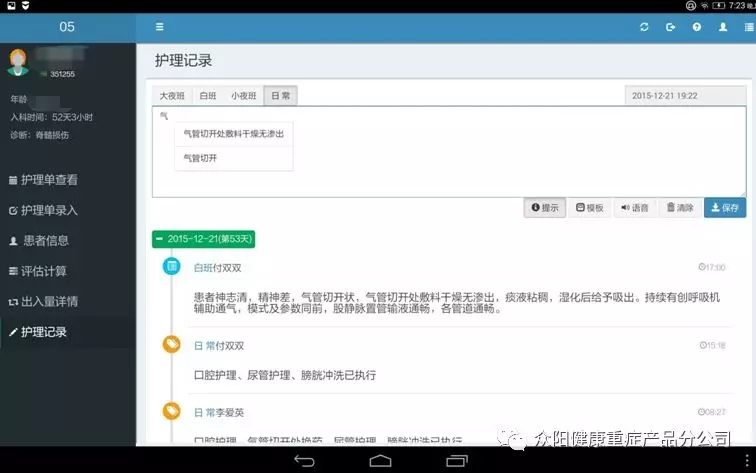Screen dimensions: 756x473
Task: Switch to the 白班 shift tab
Action: pyautogui.click(x=208, y=96)
